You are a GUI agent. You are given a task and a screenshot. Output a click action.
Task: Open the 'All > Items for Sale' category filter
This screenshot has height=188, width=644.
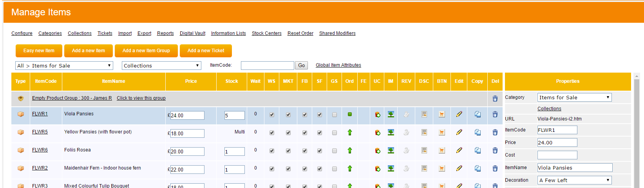(x=64, y=66)
